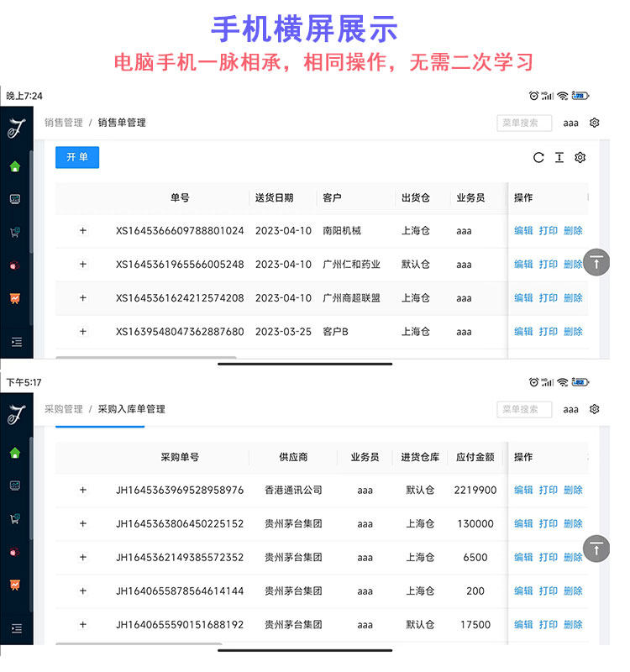Click the 开单 button

(x=77, y=157)
